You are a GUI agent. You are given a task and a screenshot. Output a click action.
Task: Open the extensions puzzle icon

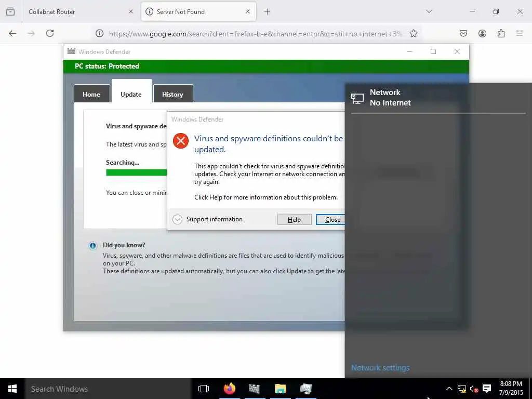(501, 33)
